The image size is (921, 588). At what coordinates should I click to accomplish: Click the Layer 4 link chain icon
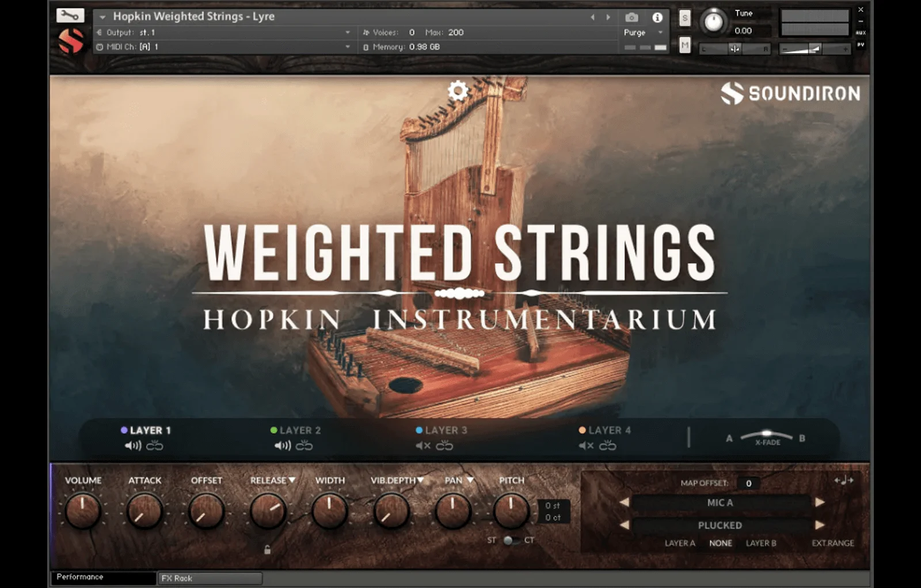click(x=607, y=445)
